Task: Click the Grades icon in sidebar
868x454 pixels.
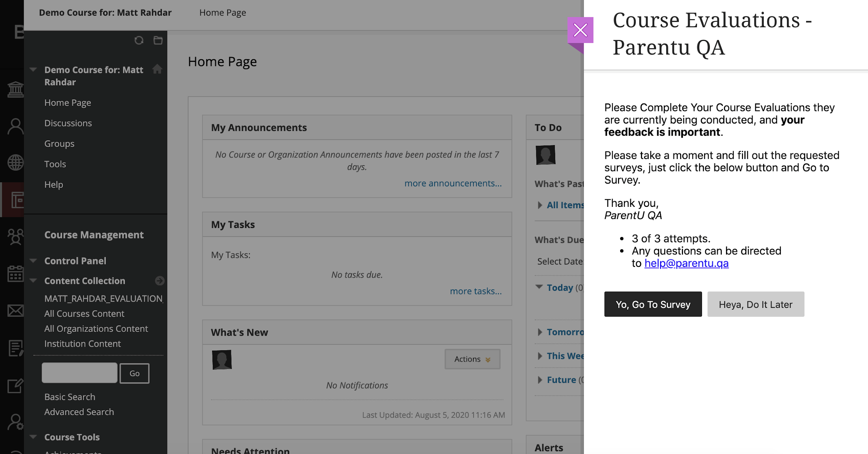Action: tap(16, 348)
